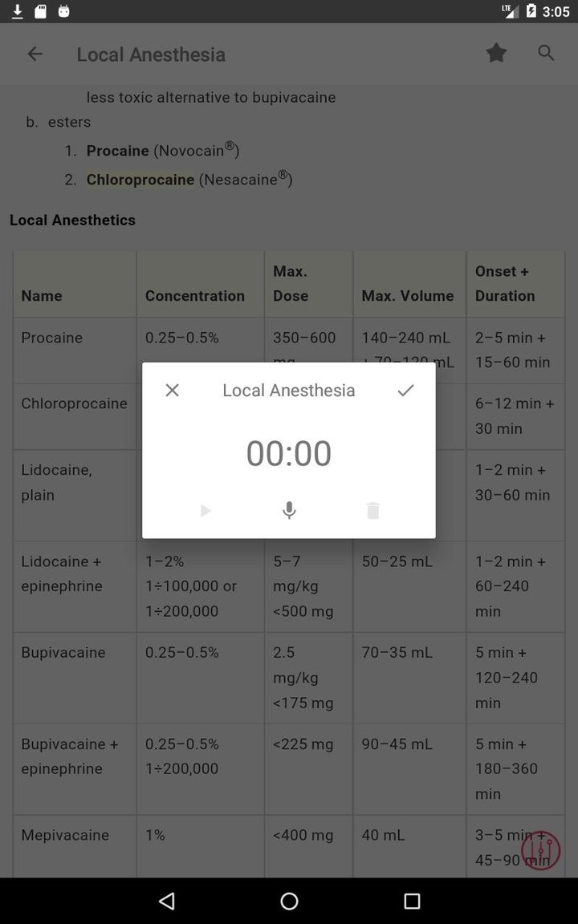This screenshot has width=578, height=924.
Task: Tap the 'Lidocaine, plain' table cell
Action: tap(75, 495)
